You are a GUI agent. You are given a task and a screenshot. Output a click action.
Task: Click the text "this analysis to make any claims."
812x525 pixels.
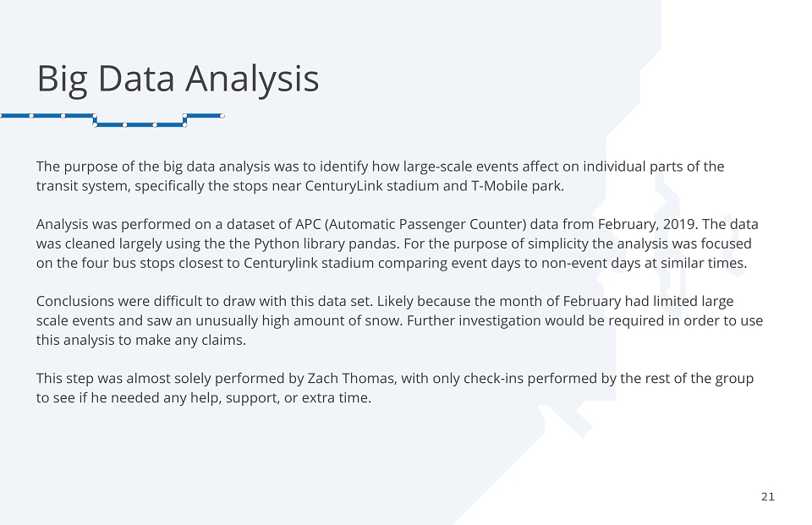[x=141, y=340]
